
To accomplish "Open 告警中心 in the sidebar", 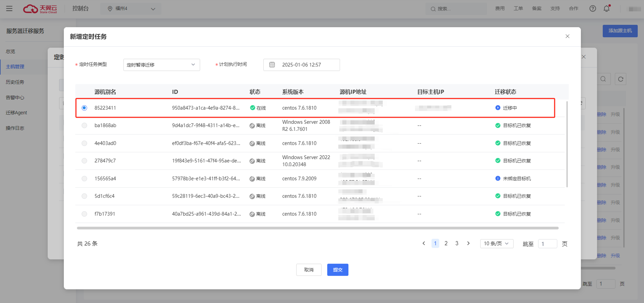I will coord(15,97).
